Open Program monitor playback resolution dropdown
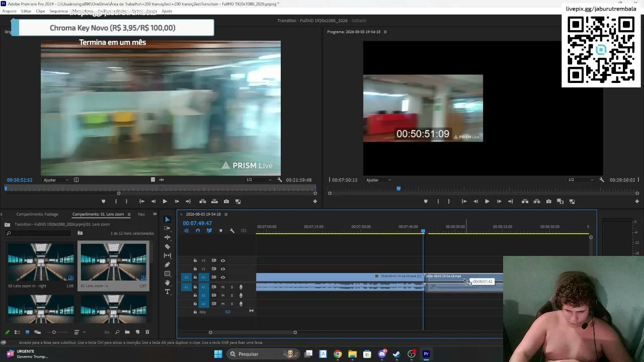 [581, 180]
